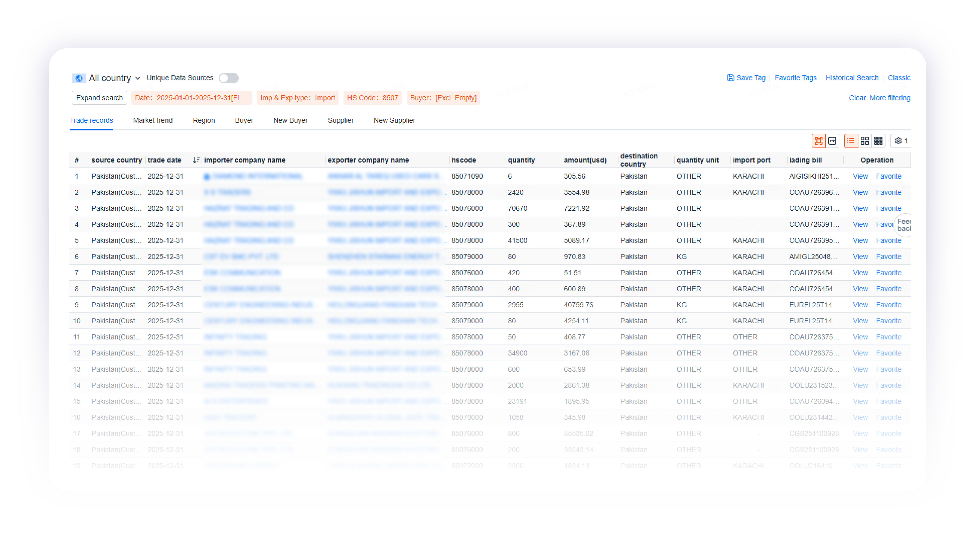
Task: Switch to list view layout
Action: [851, 141]
